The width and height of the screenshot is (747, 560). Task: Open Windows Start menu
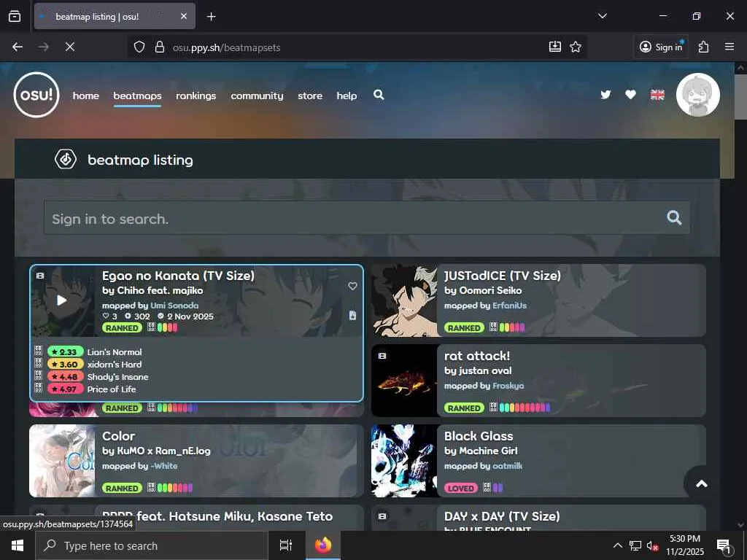[x=18, y=545]
